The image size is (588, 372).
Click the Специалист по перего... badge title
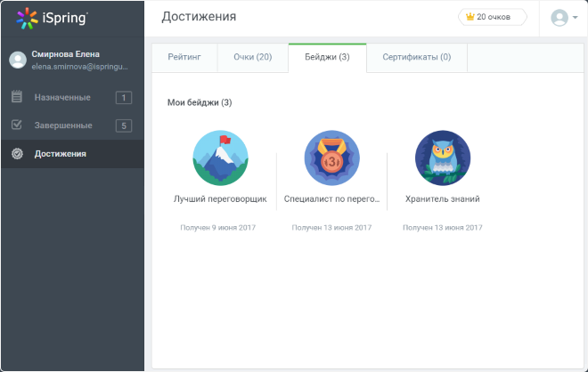[332, 199]
